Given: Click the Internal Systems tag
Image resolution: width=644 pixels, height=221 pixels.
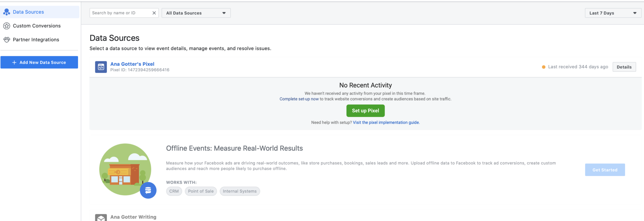Looking at the screenshot, I should point(240,191).
